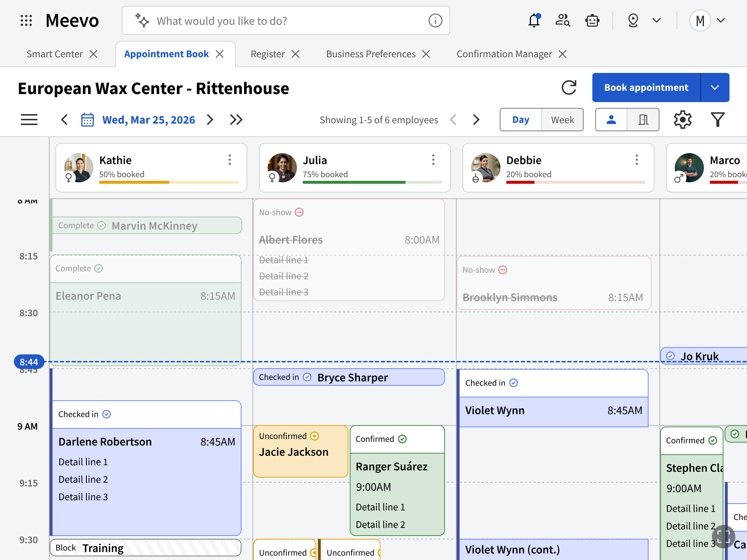Jump forward with double chevron
Image resolution: width=747 pixels, height=560 pixels.
point(236,120)
